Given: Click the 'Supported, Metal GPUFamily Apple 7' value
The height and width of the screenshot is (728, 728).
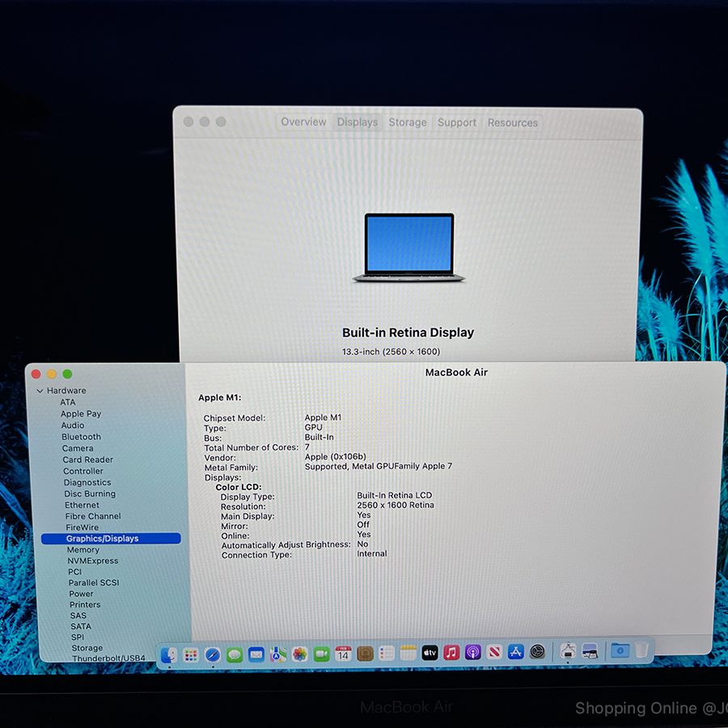Looking at the screenshot, I should tap(379, 466).
